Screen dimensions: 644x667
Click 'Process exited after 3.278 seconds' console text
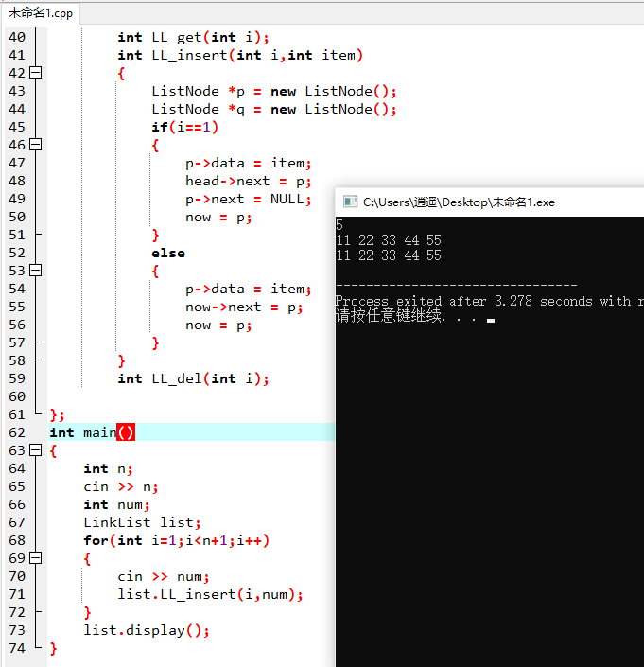[x=463, y=301]
